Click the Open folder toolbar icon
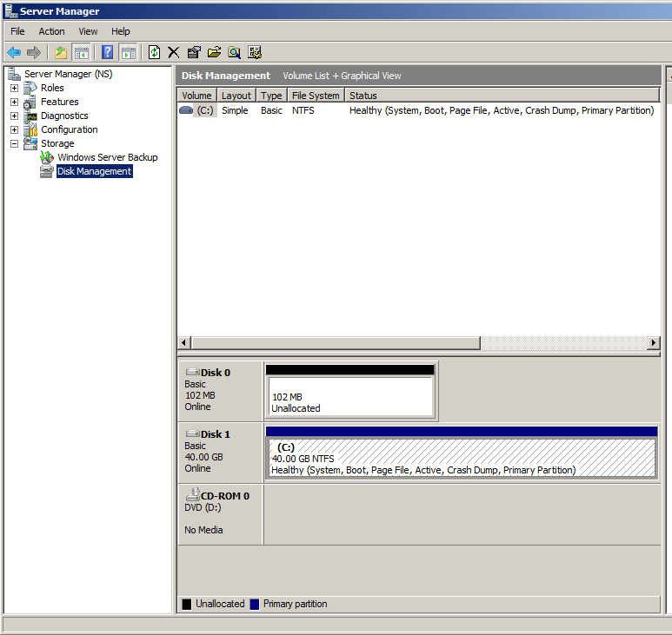The image size is (672, 635). coord(214,53)
